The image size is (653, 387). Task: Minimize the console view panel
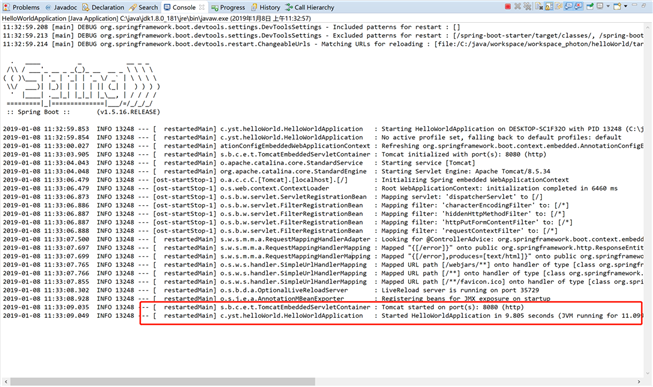click(635, 5)
